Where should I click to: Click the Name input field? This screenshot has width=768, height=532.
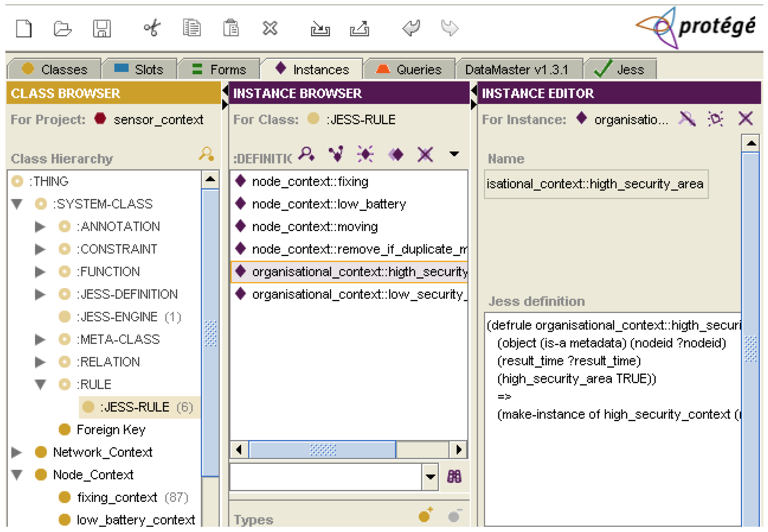pyautogui.click(x=596, y=184)
